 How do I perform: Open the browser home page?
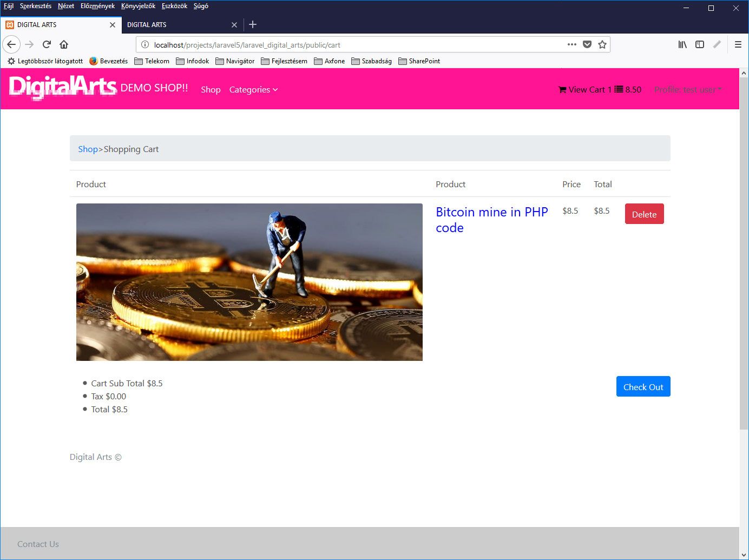(x=64, y=44)
